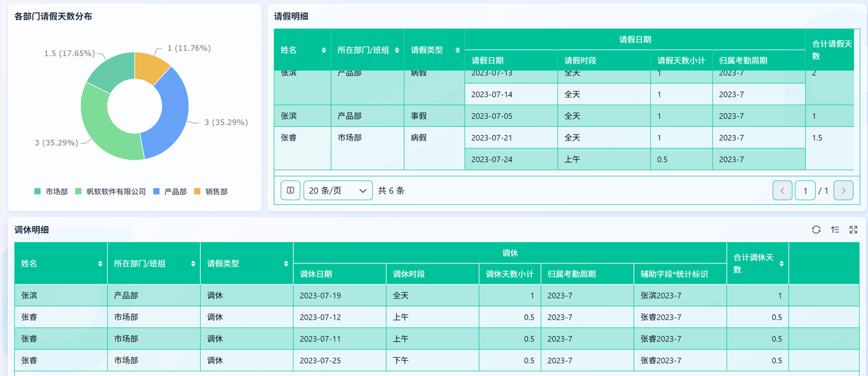Click the 事假 leave type cell
Image resolution: width=868 pixels, height=376 pixels.
pos(435,116)
